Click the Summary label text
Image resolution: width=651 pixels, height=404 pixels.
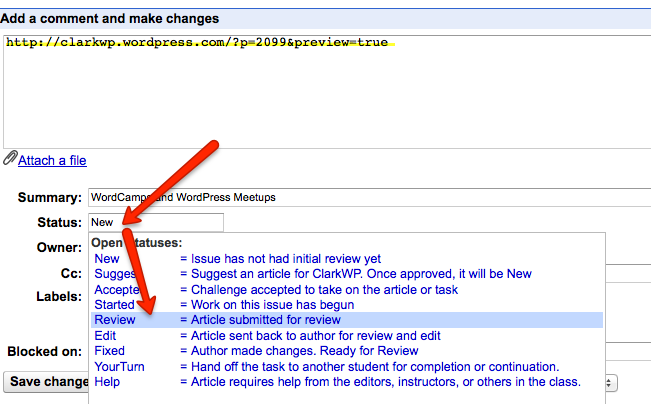click(x=49, y=198)
